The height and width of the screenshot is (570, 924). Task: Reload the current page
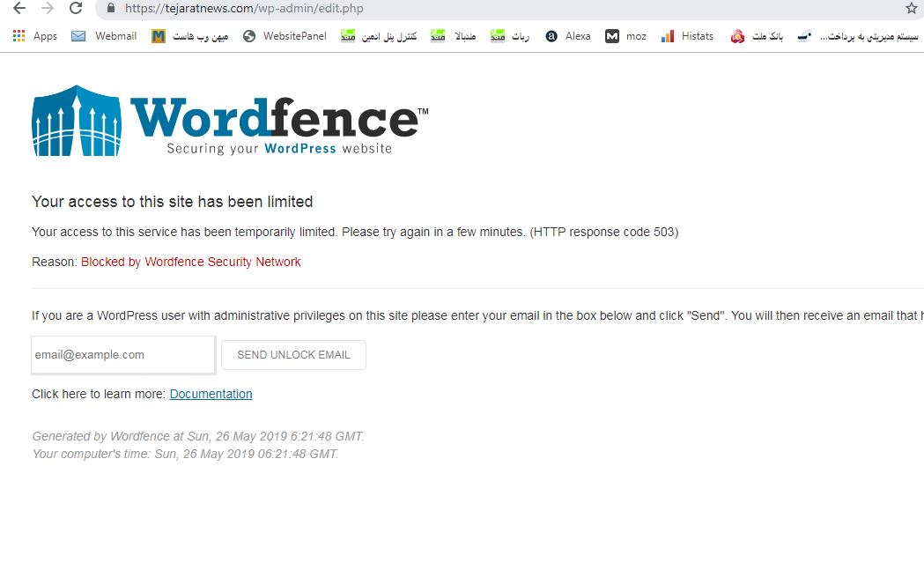click(x=76, y=8)
